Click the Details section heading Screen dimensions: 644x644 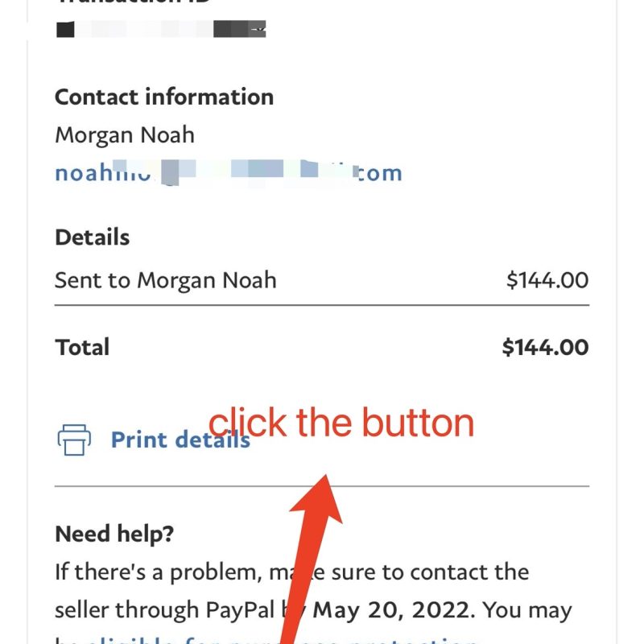click(92, 237)
